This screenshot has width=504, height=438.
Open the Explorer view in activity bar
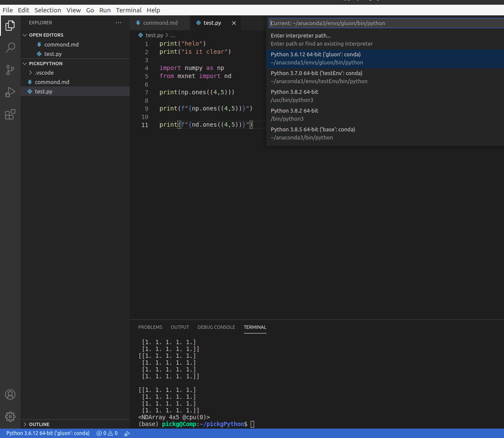[x=10, y=26]
